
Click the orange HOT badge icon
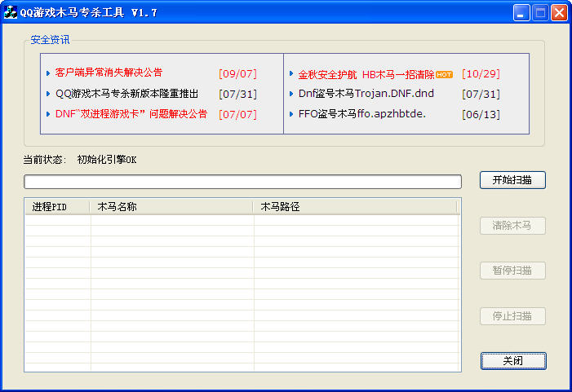pyautogui.click(x=444, y=74)
